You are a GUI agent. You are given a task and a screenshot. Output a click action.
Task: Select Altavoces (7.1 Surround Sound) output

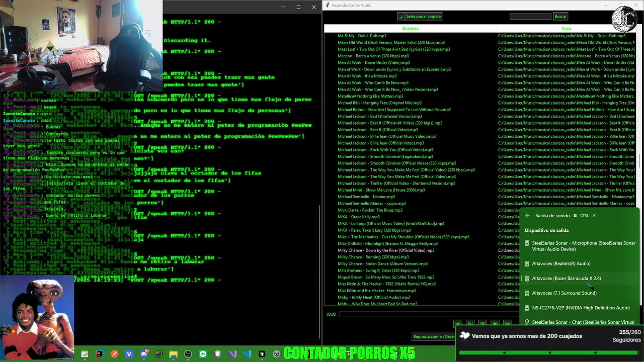pos(580,293)
